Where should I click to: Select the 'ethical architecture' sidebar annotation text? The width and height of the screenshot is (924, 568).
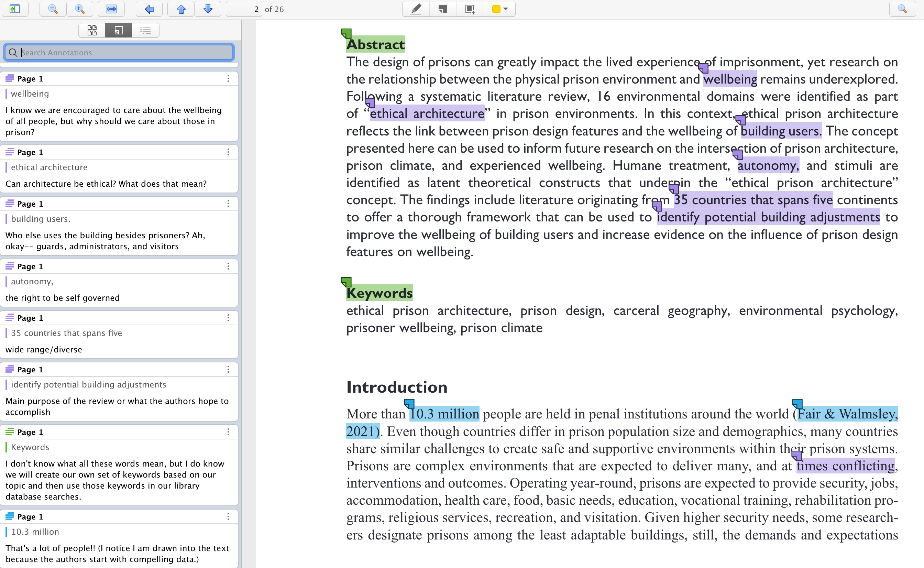(x=49, y=167)
